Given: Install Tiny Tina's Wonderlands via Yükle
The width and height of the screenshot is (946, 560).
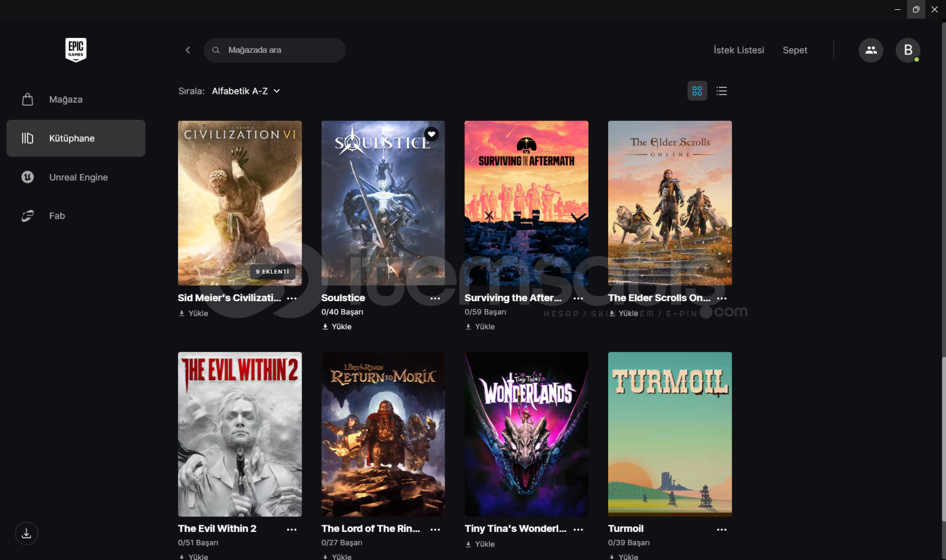Looking at the screenshot, I should (480, 544).
